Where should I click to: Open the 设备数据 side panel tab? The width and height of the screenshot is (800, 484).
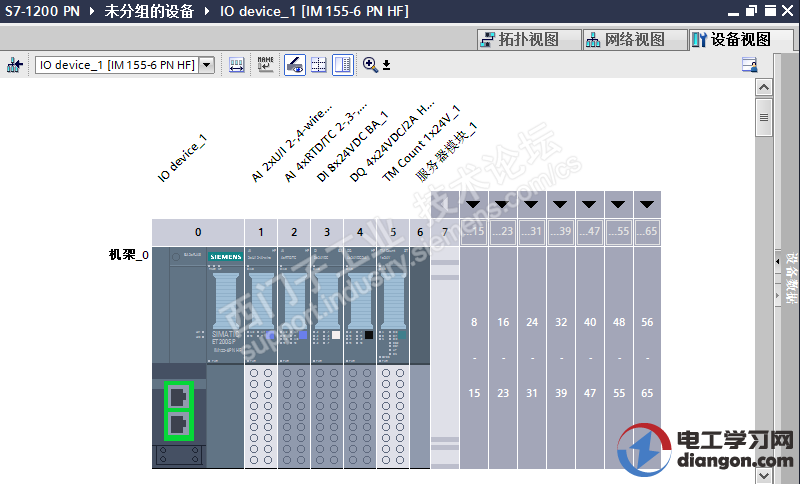791,278
